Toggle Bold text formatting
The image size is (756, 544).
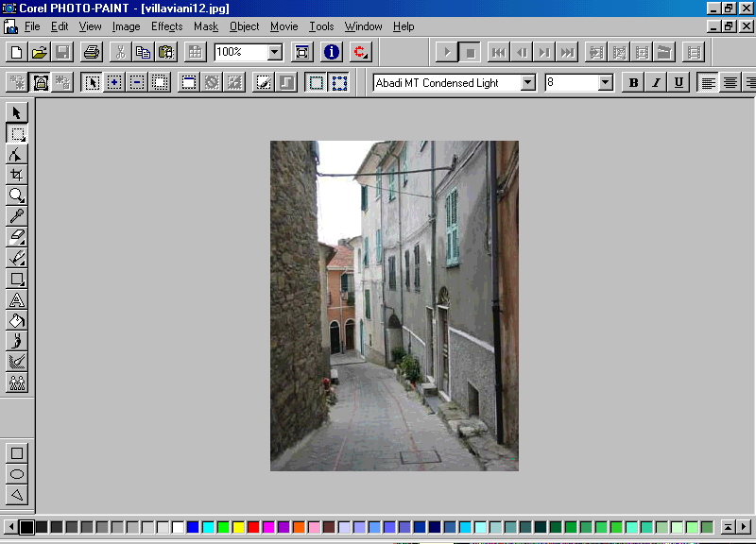pos(634,83)
